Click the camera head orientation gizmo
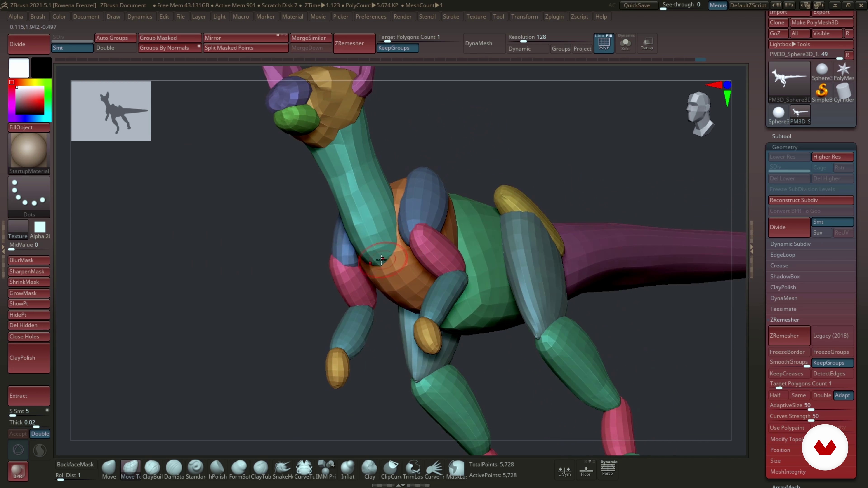Image resolution: width=868 pixels, height=488 pixels. coord(700,114)
